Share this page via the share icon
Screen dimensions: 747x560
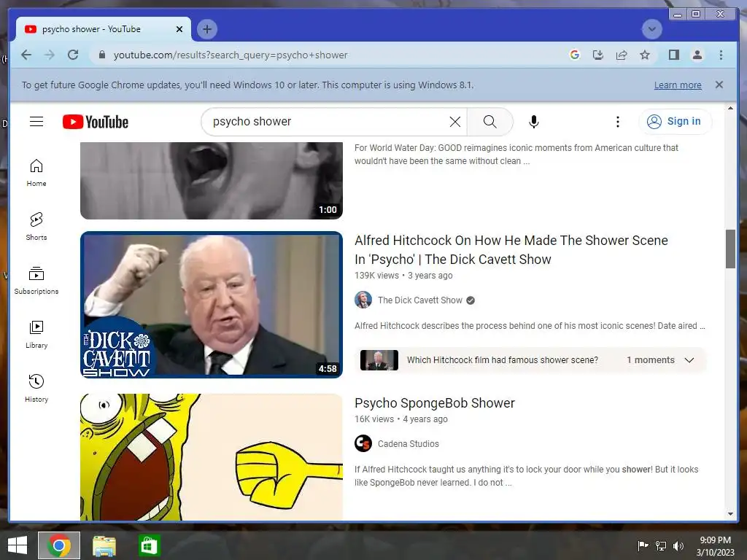[x=622, y=55]
